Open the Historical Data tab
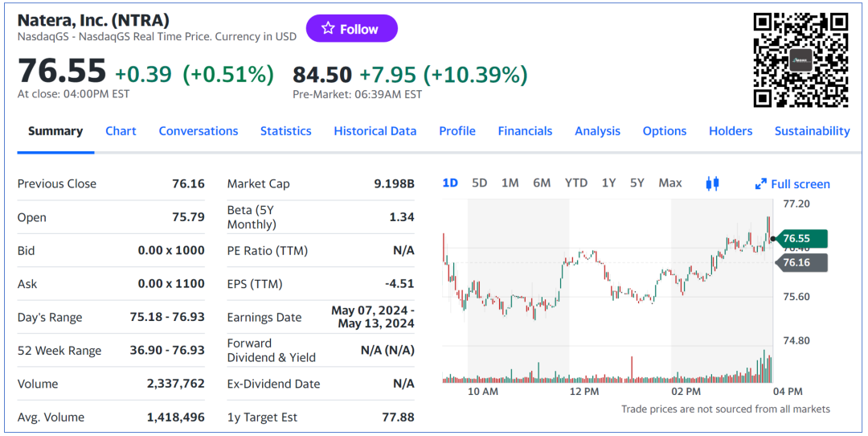This screenshot has height=436, width=868. (375, 131)
